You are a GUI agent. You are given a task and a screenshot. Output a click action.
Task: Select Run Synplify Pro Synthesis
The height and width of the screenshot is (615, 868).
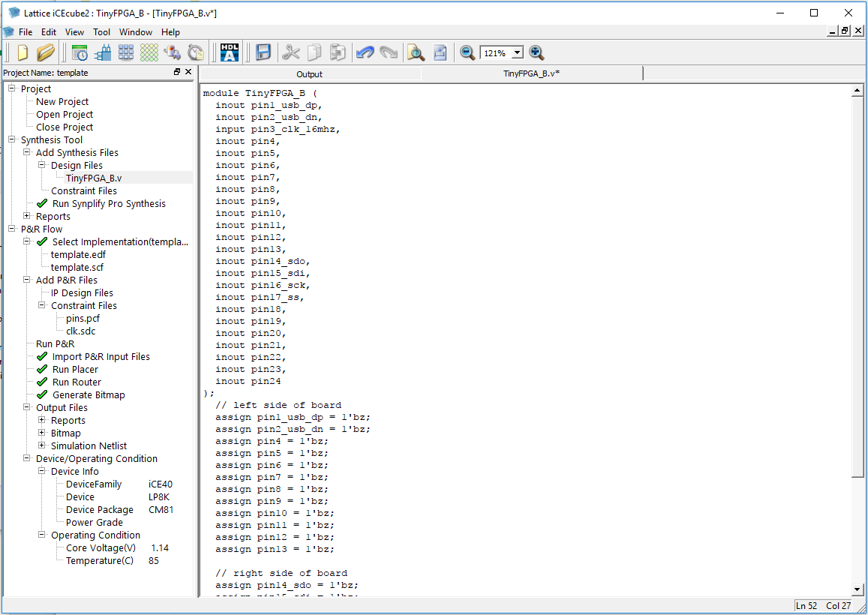(108, 203)
